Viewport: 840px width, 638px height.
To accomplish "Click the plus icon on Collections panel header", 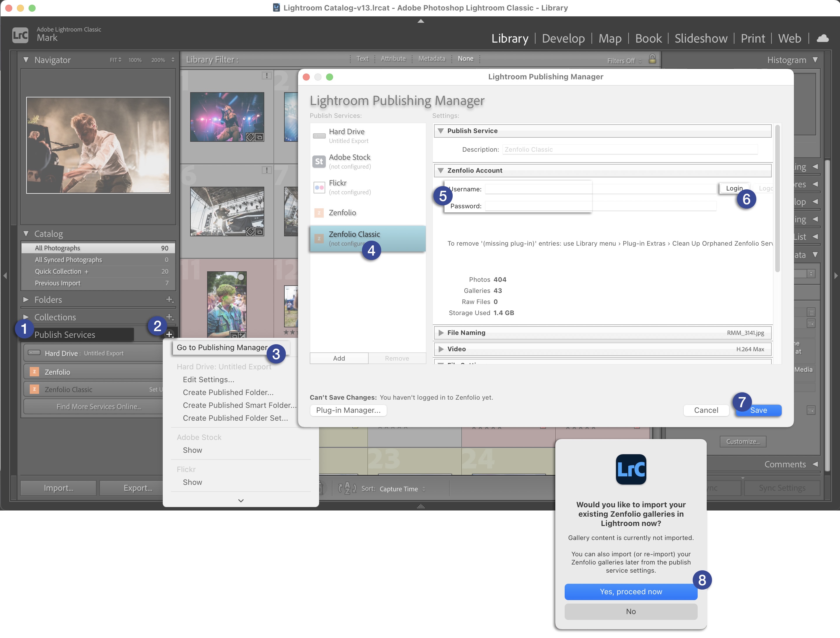I will click(170, 317).
